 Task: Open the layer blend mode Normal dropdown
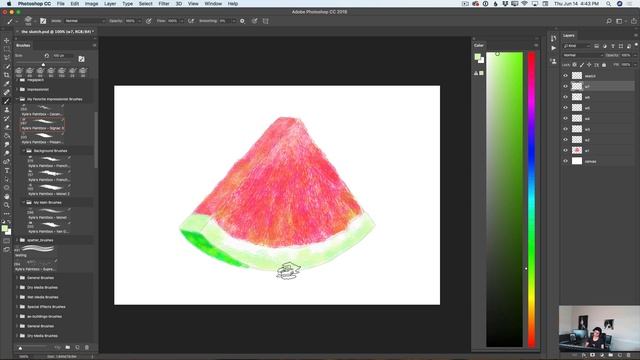(582, 55)
